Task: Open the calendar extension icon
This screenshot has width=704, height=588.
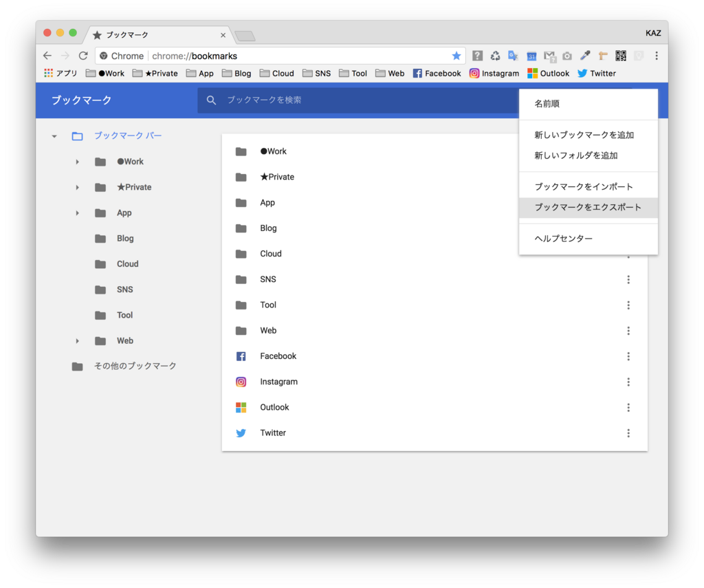Action: (531, 56)
